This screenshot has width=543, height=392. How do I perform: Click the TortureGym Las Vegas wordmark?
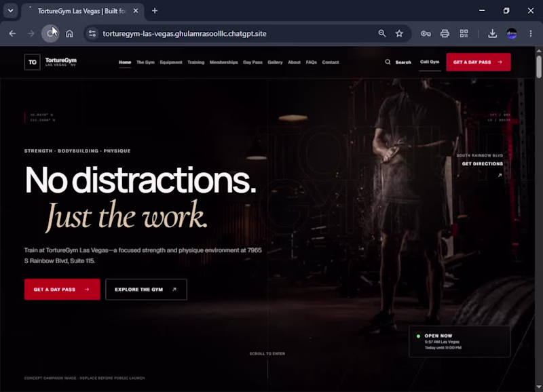tap(61, 62)
